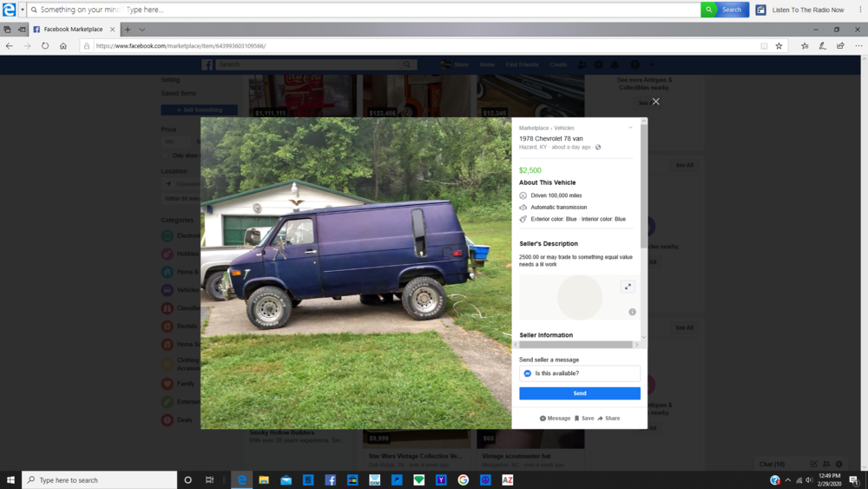Expand the map to full view
The height and width of the screenshot is (489, 868).
coord(628,287)
